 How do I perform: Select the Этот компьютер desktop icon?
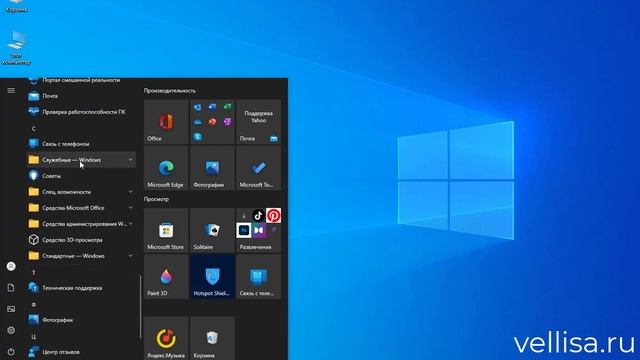[x=16, y=48]
